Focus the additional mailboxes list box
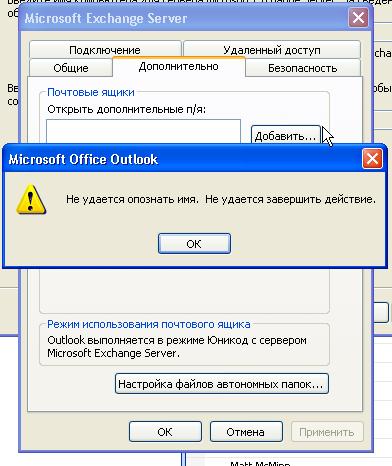 (x=143, y=132)
